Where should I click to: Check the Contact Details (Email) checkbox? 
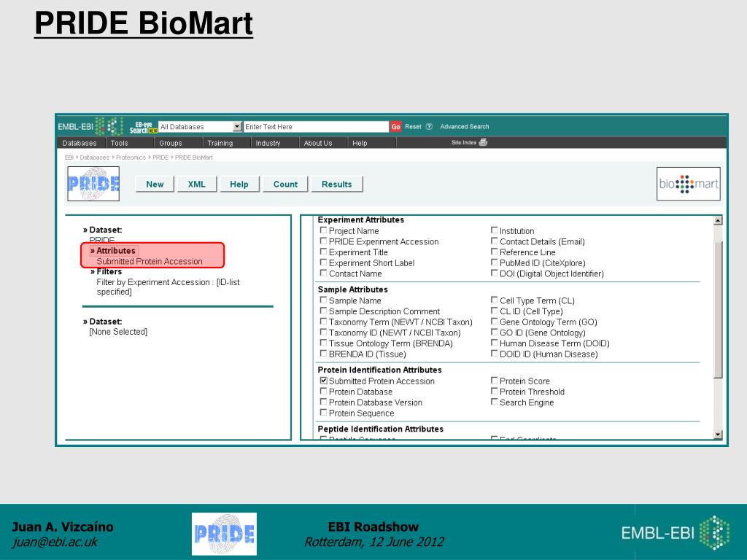(494, 241)
